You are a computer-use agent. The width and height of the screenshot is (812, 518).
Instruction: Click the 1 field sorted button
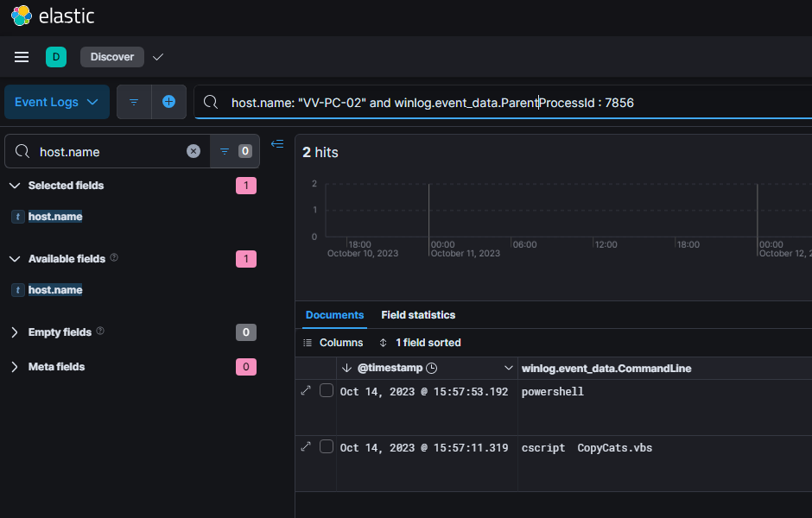[x=421, y=343]
